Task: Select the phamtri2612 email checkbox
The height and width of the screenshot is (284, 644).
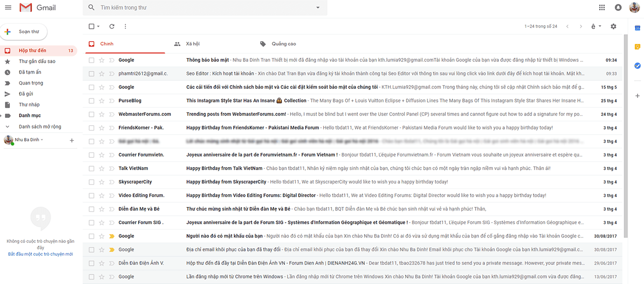Action: tap(91, 74)
